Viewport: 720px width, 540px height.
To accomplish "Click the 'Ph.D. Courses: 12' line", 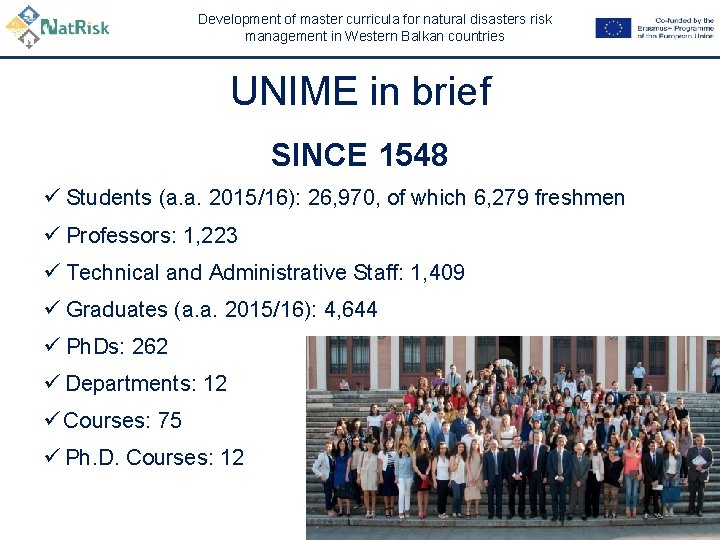I will (x=155, y=458).
